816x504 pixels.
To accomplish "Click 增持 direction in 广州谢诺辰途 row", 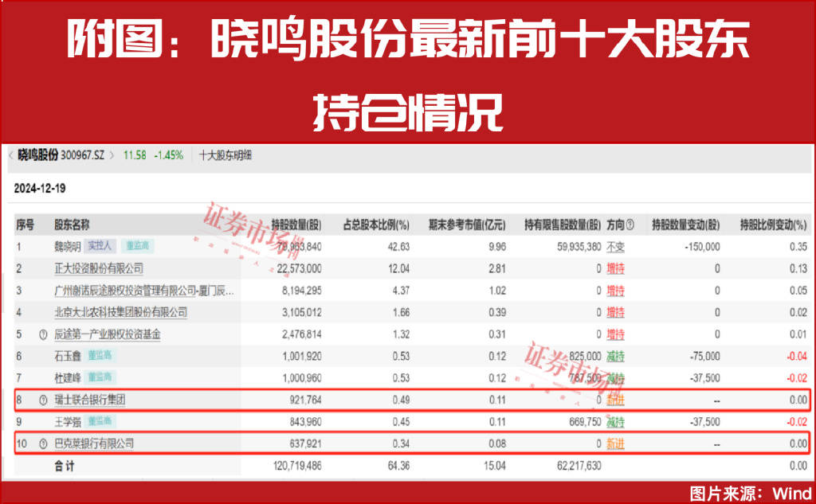I will click(x=615, y=291).
